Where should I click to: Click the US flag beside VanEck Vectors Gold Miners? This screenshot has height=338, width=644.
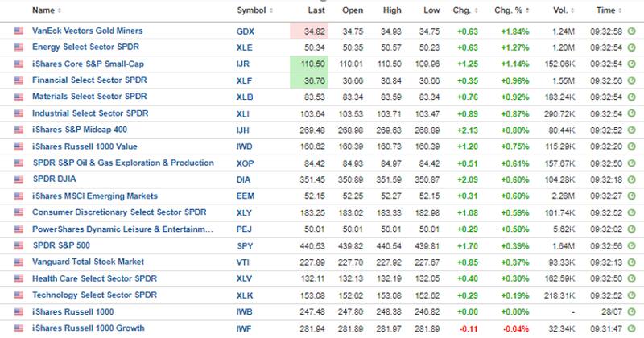18,31
